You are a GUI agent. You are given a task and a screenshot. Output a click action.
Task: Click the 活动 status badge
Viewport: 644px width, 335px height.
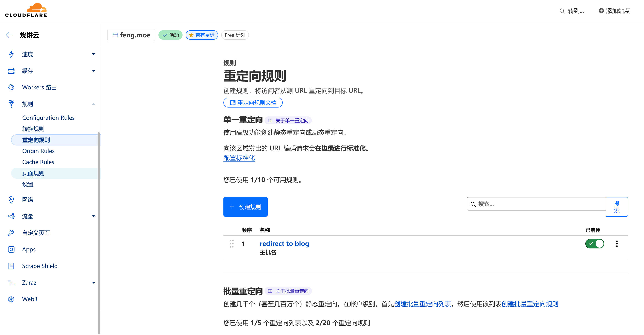pos(170,35)
